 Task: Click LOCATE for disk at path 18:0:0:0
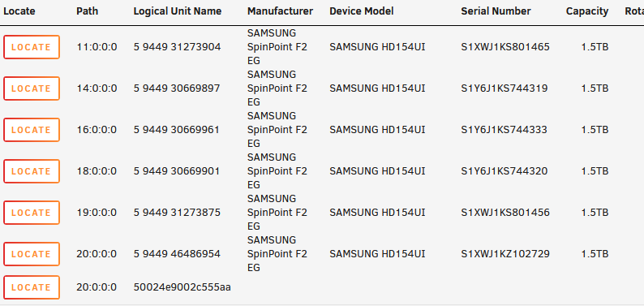coord(32,171)
